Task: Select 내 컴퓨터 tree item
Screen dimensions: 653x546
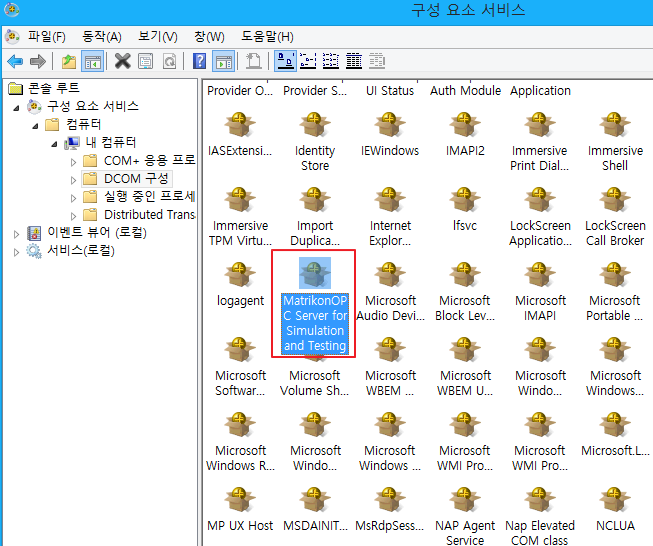Action: (110, 142)
